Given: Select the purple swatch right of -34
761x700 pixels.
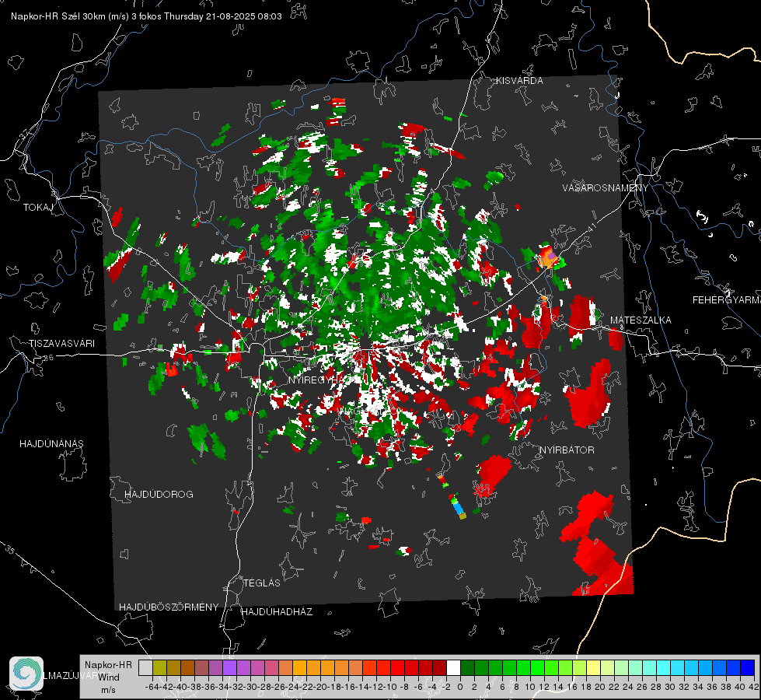Looking at the screenshot, I should tap(229, 667).
